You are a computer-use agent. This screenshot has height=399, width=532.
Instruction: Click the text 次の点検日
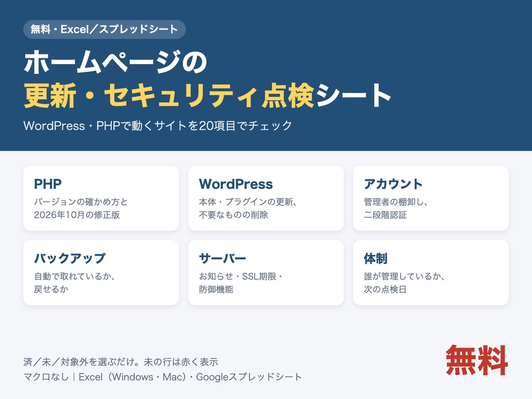[385, 289]
